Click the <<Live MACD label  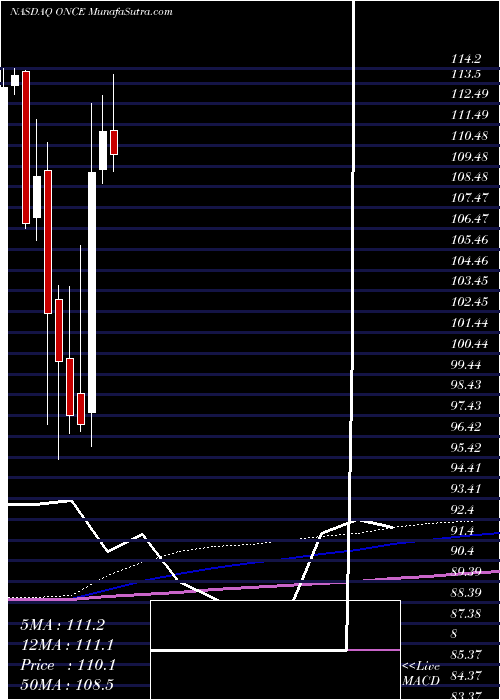pyautogui.click(x=421, y=673)
